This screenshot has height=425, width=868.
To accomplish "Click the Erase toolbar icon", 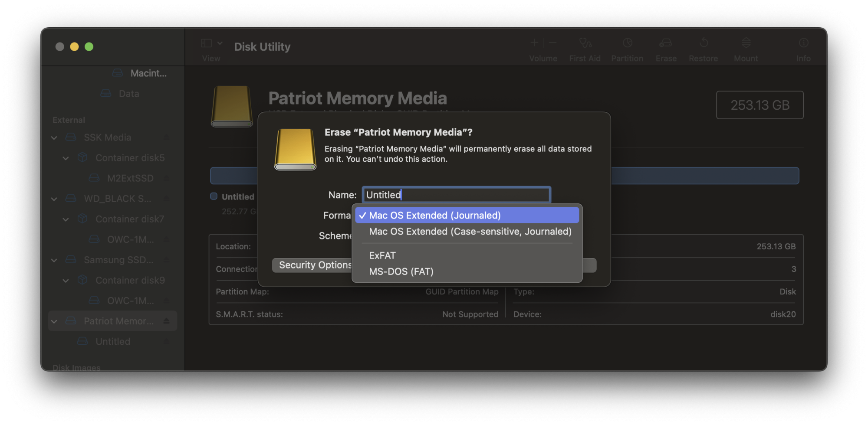I will [666, 42].
